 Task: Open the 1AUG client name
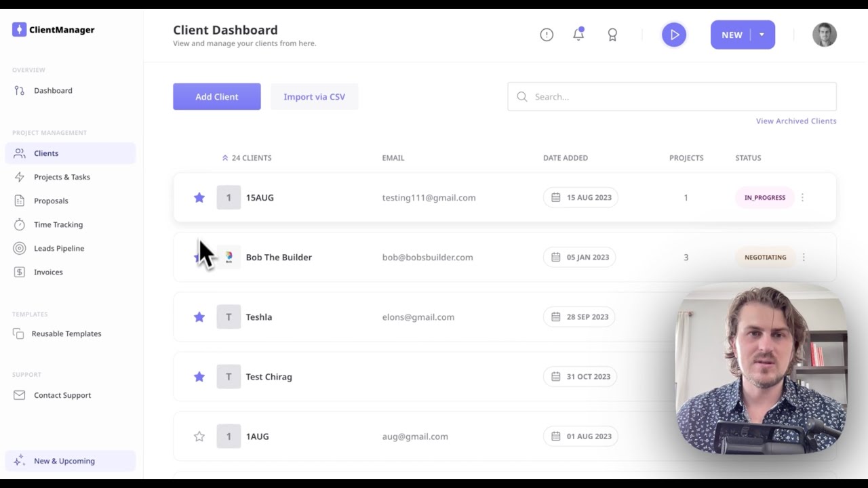coord(257,436)
